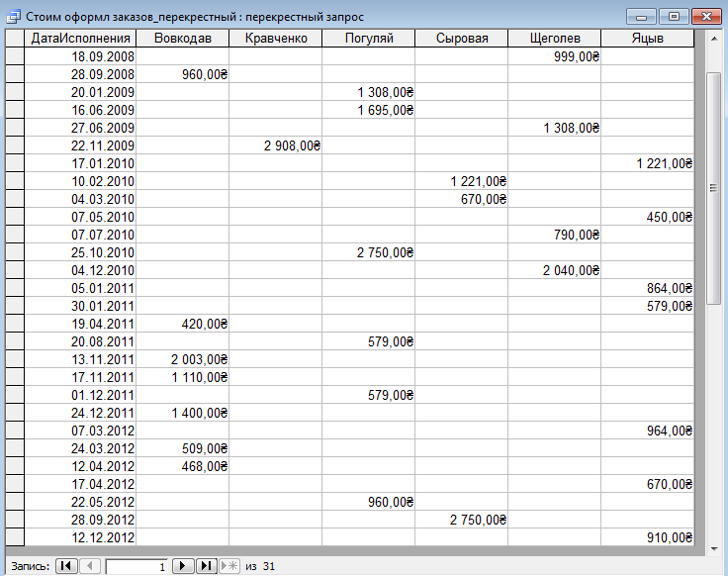Click the 579,00₴ value in the 30.01.2011 row
This screenshot has height=576, width=728.
click(x=648, y=306)
